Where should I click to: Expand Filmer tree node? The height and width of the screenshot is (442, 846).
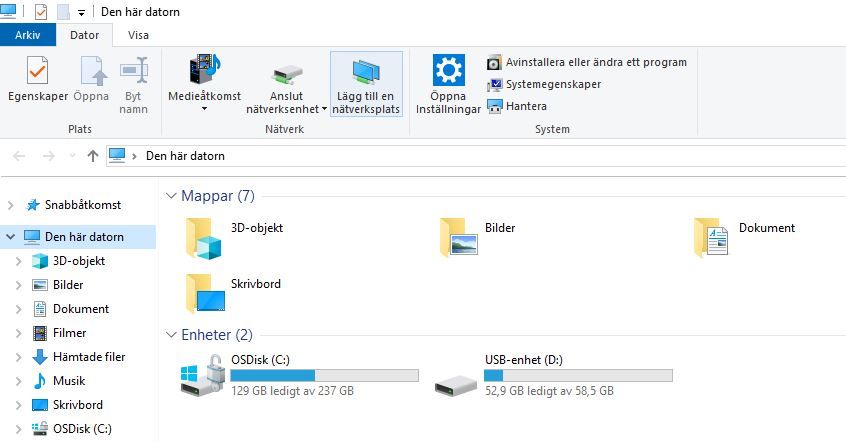(19, 333)
